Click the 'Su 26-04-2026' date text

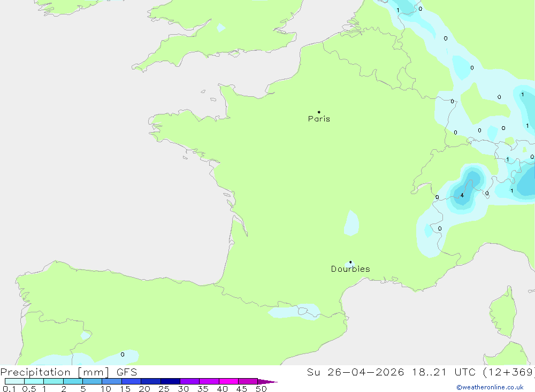pyautogui.click(x=356, y=372)
